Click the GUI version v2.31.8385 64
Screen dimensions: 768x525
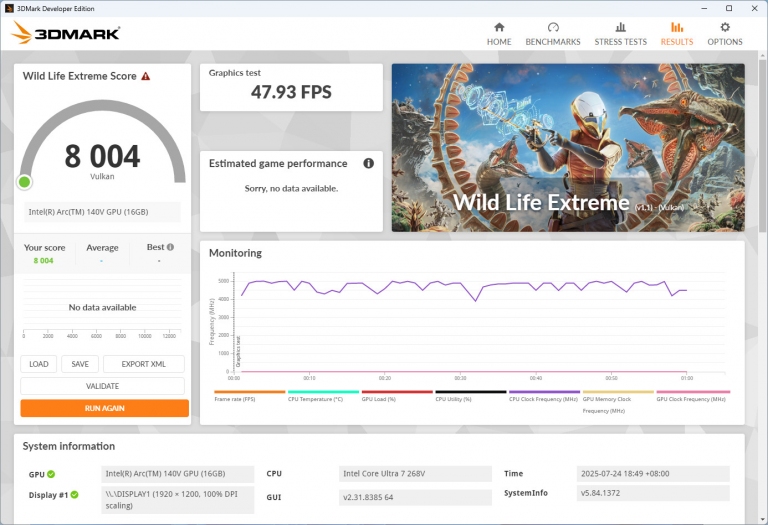[x=415, y=497]
